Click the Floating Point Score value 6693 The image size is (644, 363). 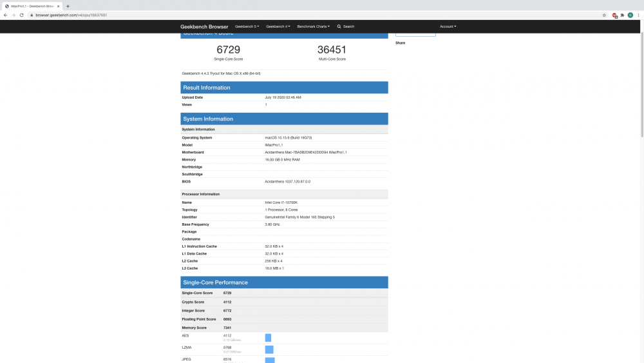pyautogui.click(x=227, y=319)
